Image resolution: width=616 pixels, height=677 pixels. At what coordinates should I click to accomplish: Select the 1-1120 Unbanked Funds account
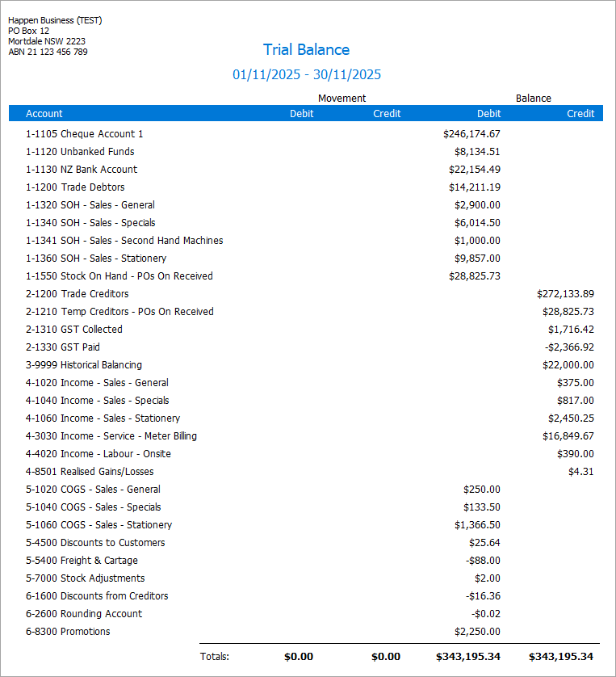pos(80,152)
